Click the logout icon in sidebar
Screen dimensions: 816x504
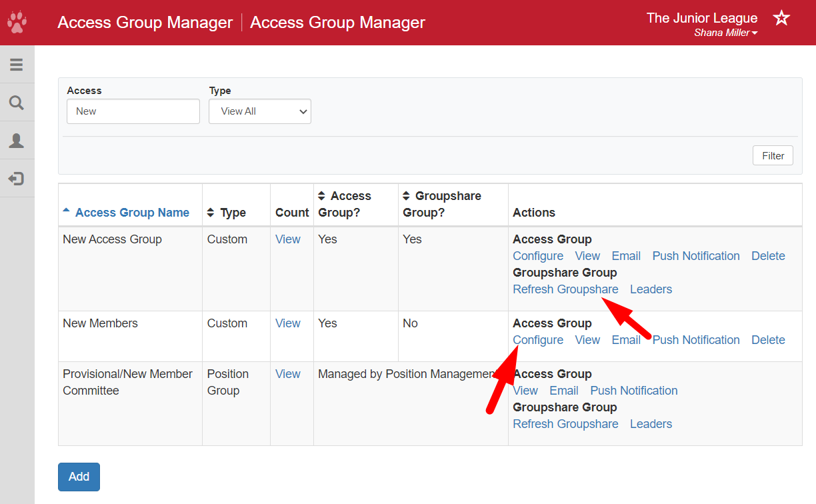point(17,179)
